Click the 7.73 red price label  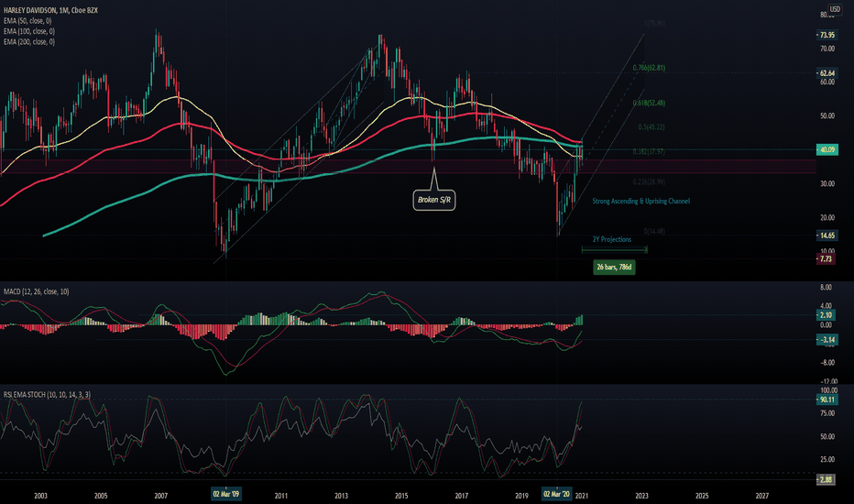[x=826, y=258]
